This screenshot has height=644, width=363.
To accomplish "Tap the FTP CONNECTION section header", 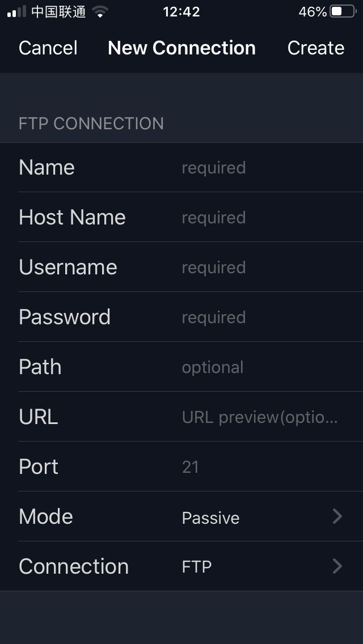I will tap(91, 124).
